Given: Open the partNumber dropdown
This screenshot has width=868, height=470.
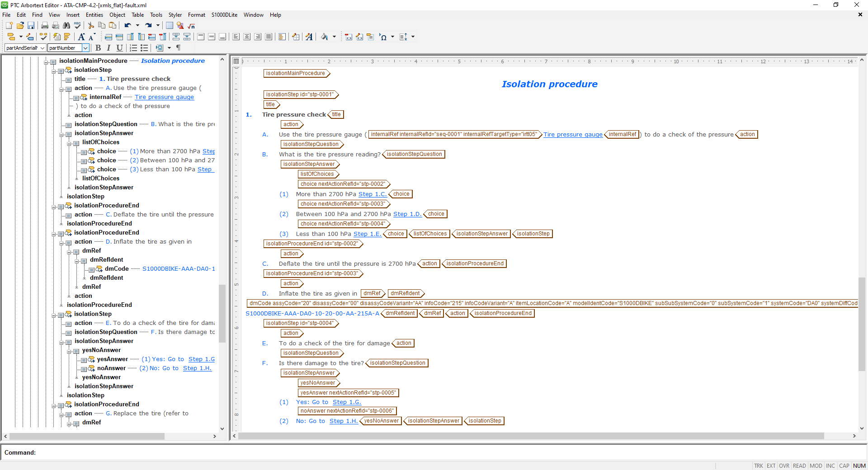Looking at the screenshot, I should (x=85, y=48).
